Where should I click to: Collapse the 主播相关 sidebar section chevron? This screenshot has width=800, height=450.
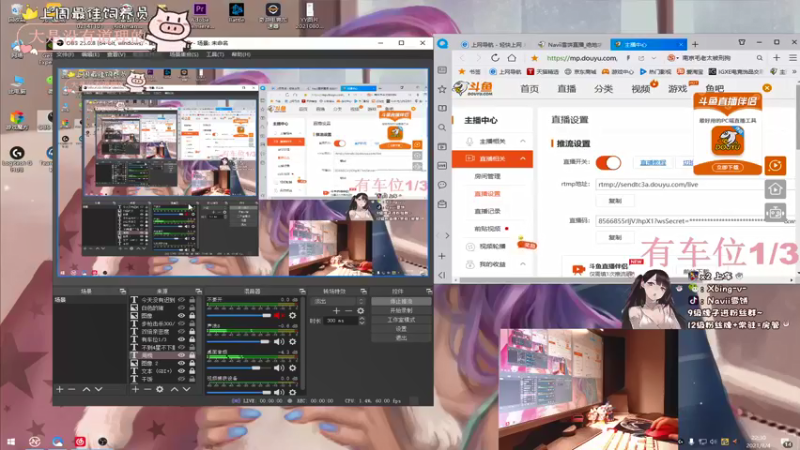[x=523, y=141]
